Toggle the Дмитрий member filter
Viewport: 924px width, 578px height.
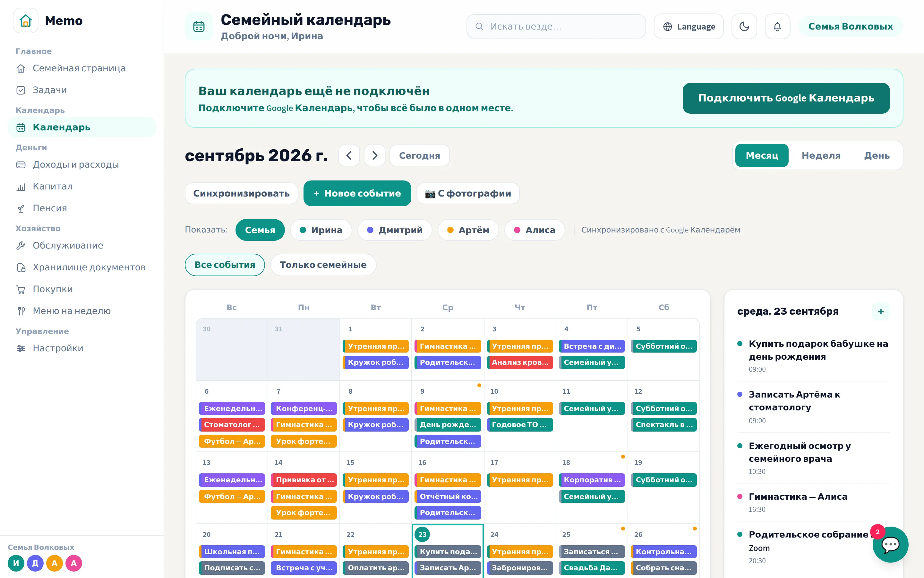(394, 230)
